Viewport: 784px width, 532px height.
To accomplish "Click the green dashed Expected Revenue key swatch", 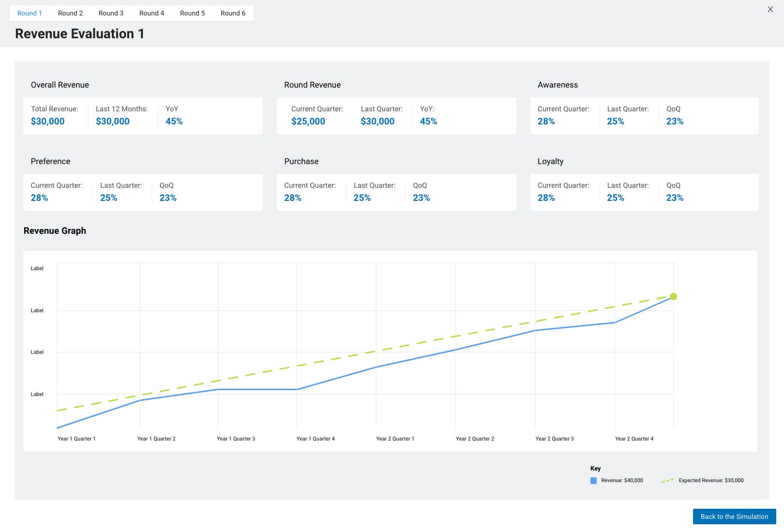I will tap(667, 481).
